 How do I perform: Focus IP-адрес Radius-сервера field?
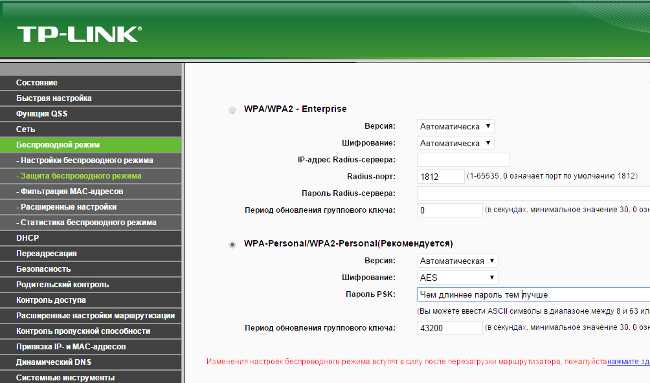[463, 160]
